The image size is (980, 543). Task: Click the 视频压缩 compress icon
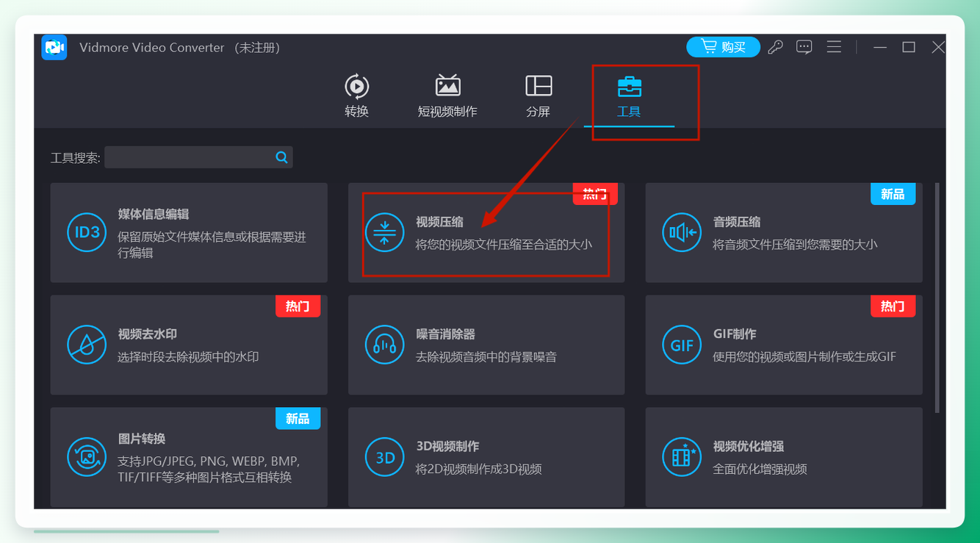pyautogui.click(x=384, y=232)
